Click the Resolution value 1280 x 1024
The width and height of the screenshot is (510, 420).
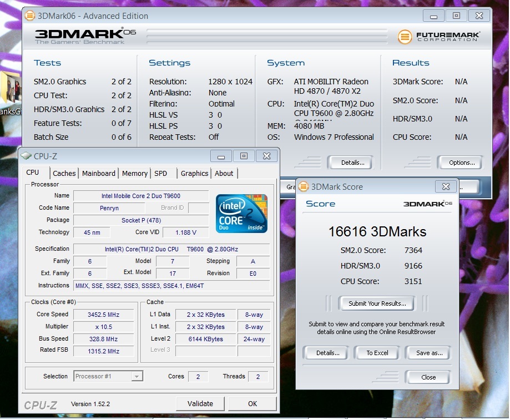click(230, 82)
